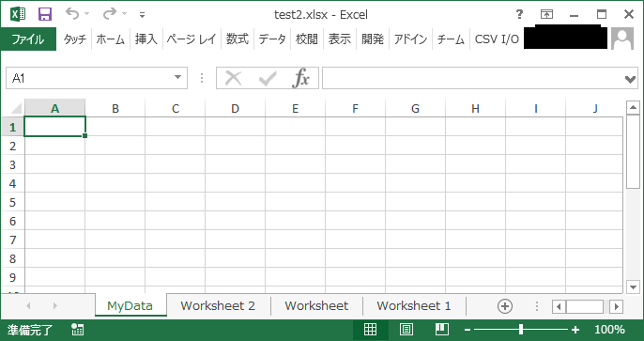Switch to Page Layout view icon
The image size is (644, 341).
[406, 330]
